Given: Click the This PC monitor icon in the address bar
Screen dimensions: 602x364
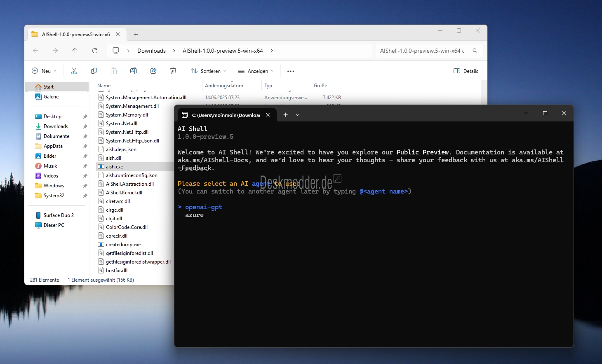Looking at the screenshot, I should [x=116, y=50].
